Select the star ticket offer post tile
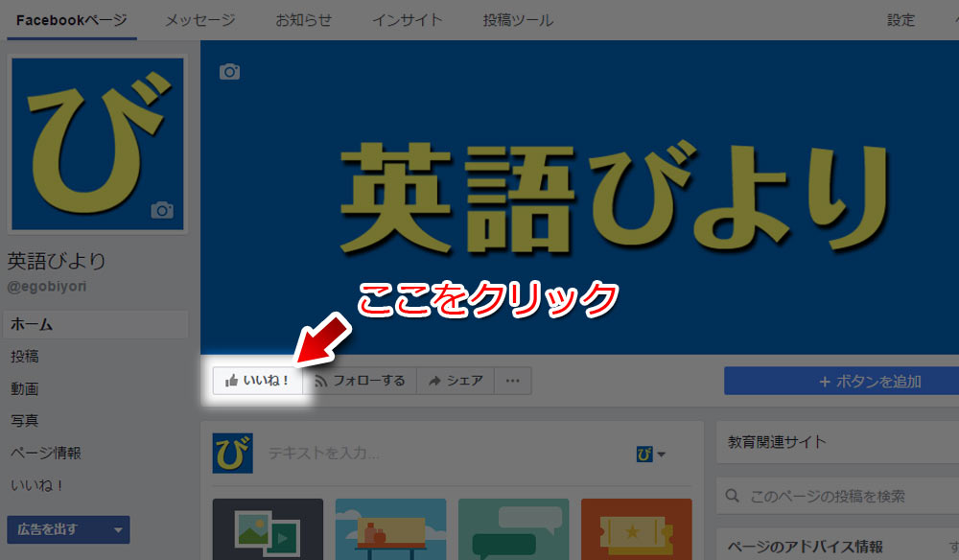This screenshot has height=560, width=959. point(637,529)
